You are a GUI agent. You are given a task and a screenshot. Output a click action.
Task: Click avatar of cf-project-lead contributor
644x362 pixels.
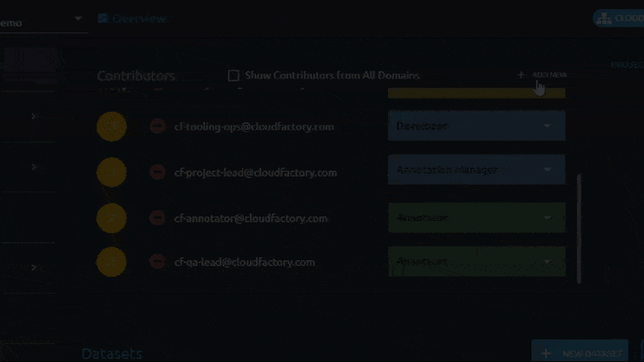[x=112, y=173]
